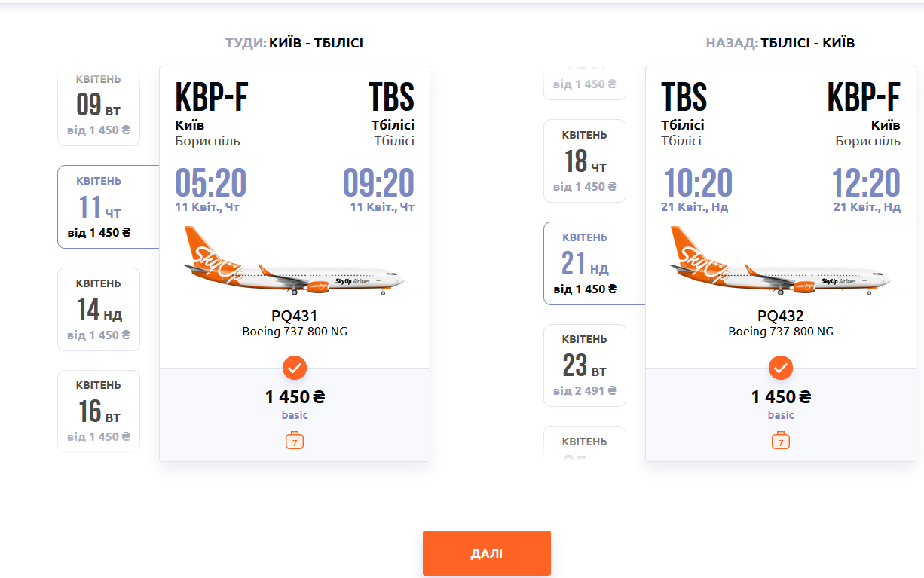The height and width of the screenshot is (578, 924).
Task: Click the return 1 450 ₴ basic fare
Action: pos(781,397)
